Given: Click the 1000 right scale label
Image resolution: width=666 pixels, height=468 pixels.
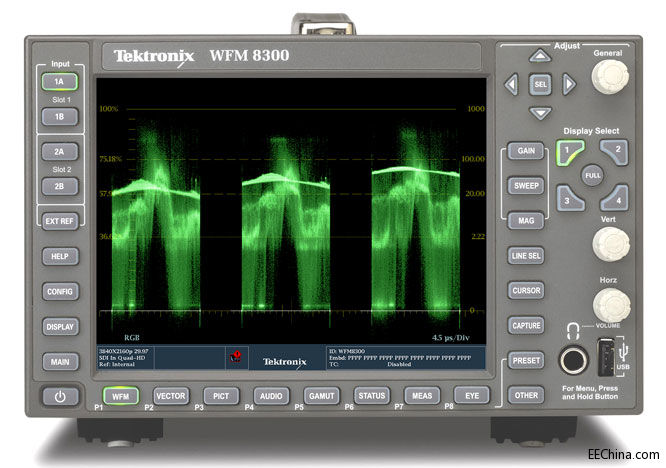Looking at the screenshot, I should 476,109.
